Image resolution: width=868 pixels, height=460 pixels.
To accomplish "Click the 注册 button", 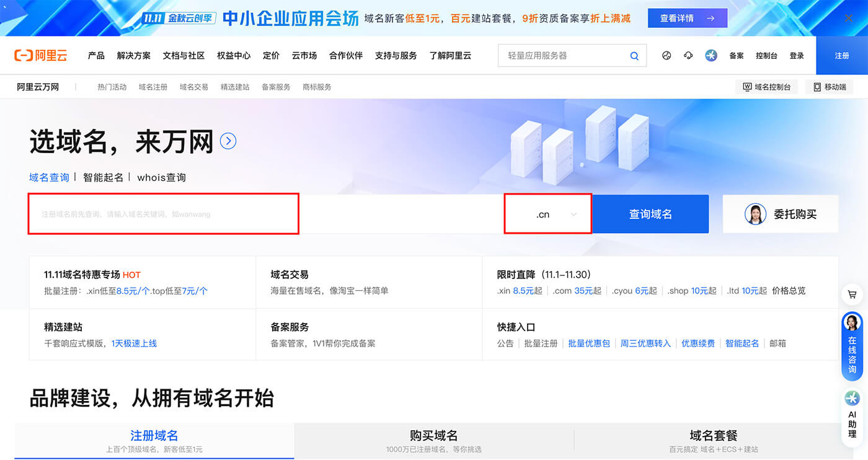I will click(x=842, y=56).
